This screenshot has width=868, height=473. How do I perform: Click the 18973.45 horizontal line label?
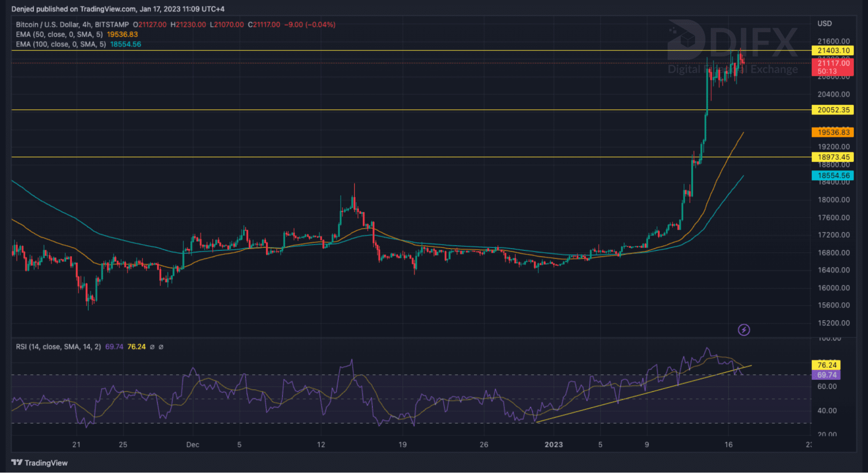point(833,157)
